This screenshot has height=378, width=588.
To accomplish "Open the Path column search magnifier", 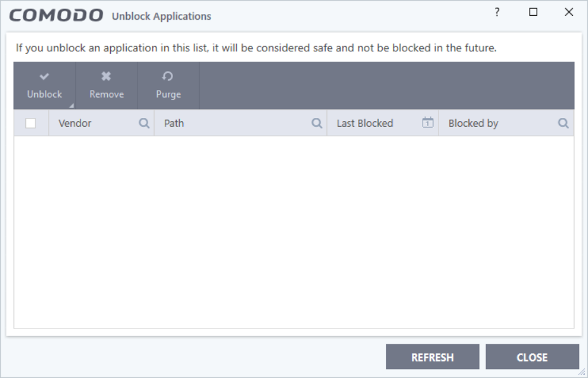I will (317, 124).
